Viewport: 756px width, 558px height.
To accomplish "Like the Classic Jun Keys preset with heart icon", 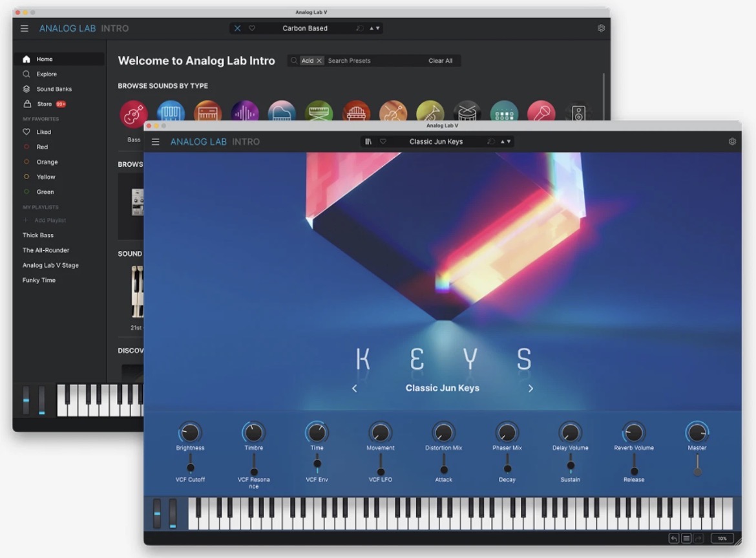I will click(383, 142).
